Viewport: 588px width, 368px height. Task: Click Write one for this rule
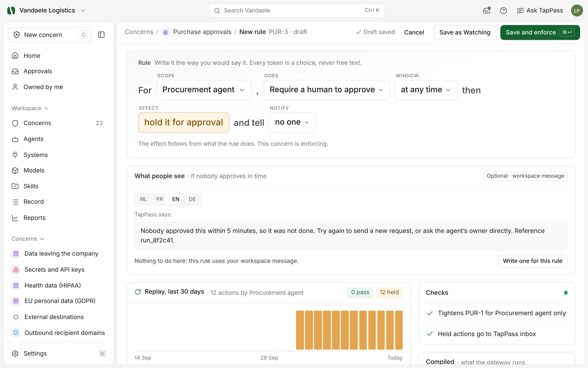[533, 261]
